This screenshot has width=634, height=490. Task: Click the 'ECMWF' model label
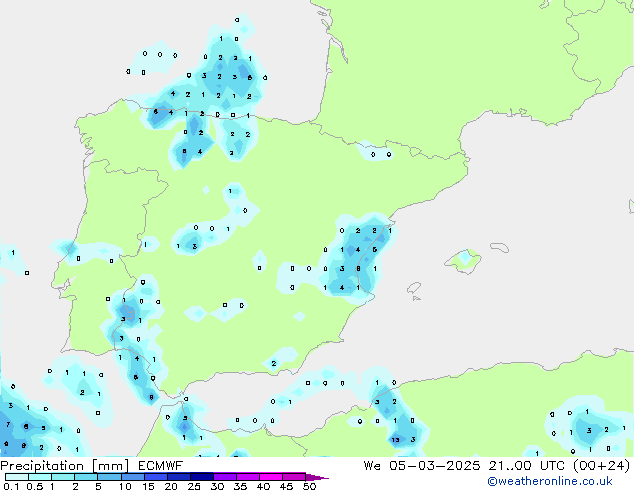pos(160,466)
